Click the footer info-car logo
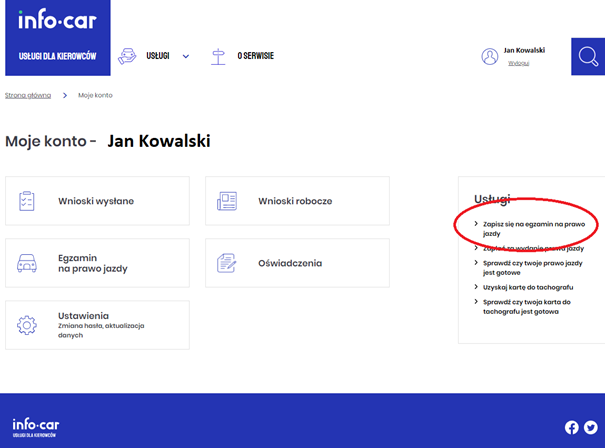 coord(35,428)
